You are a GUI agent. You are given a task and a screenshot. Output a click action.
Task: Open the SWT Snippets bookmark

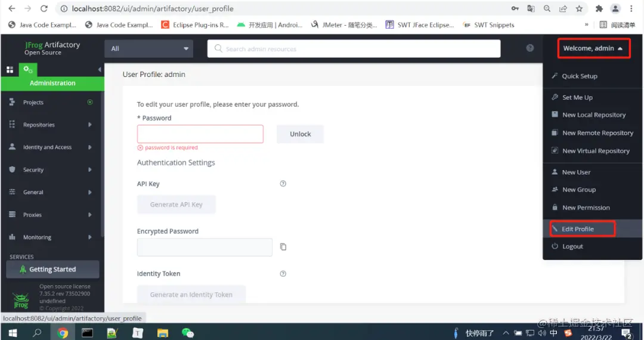click(x=488, y=24)
